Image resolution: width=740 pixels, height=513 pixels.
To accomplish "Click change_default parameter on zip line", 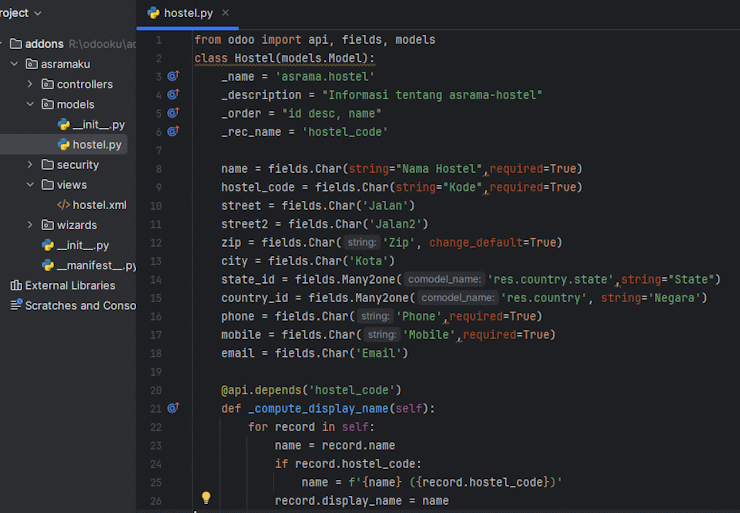I will pos(476,243).
